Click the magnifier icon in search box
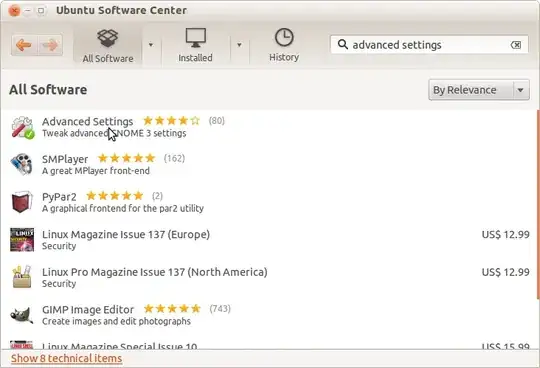Viewport: 540px width, 368px height. coord(342,44)
